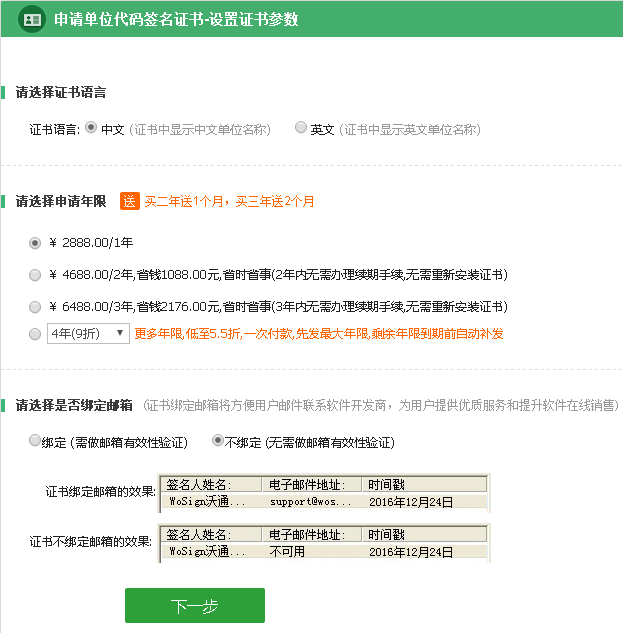This screenshot has width=623, height=633.
Task: Select 英文 as certificate language
Action: click(x=301, y=128)
